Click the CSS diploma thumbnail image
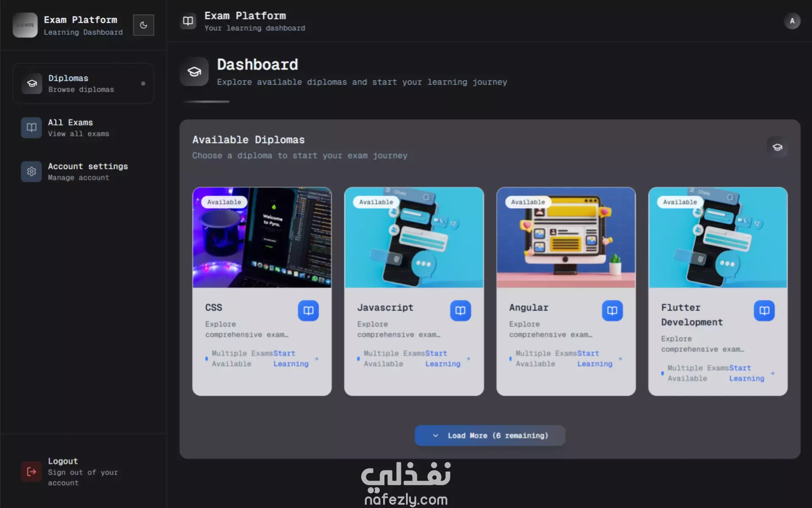 (262, 237)
